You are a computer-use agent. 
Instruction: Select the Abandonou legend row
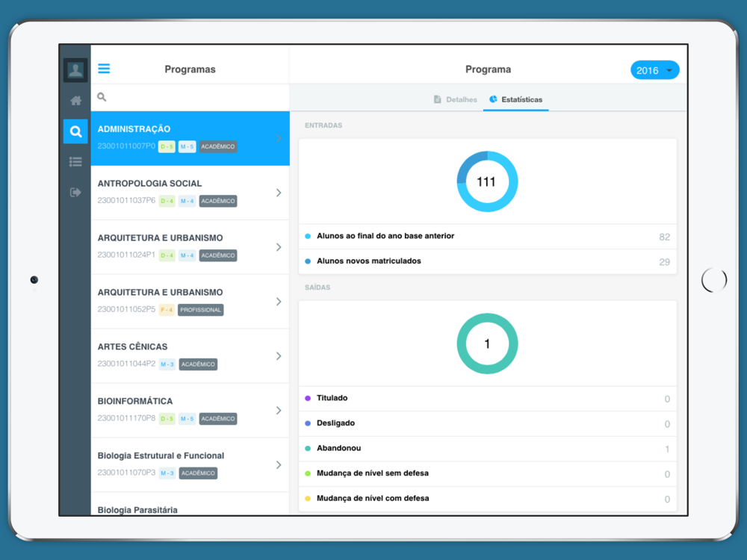coord(487,449)
